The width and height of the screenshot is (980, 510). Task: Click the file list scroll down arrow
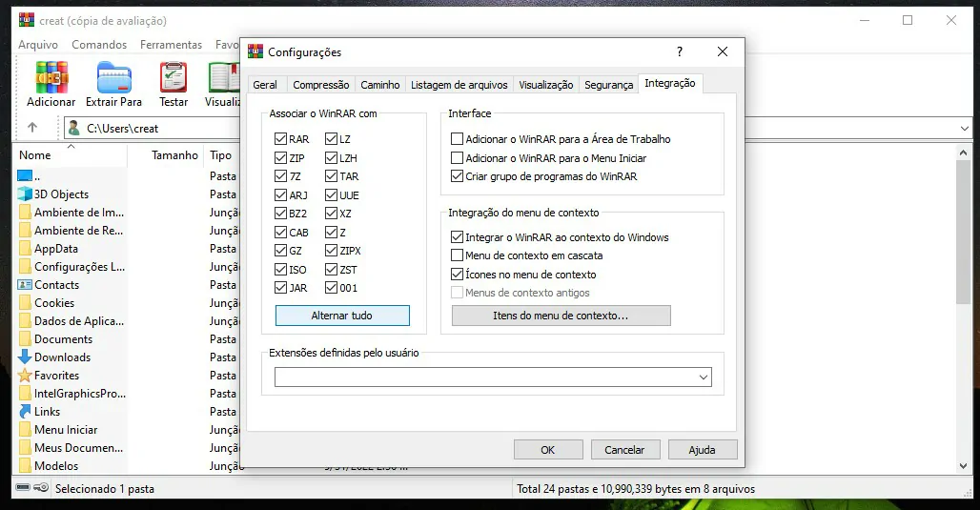pyautogui.click(x=963, y=465)
